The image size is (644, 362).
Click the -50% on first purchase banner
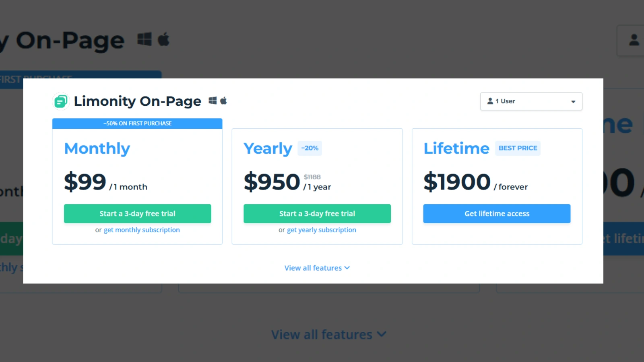[137, 123]
